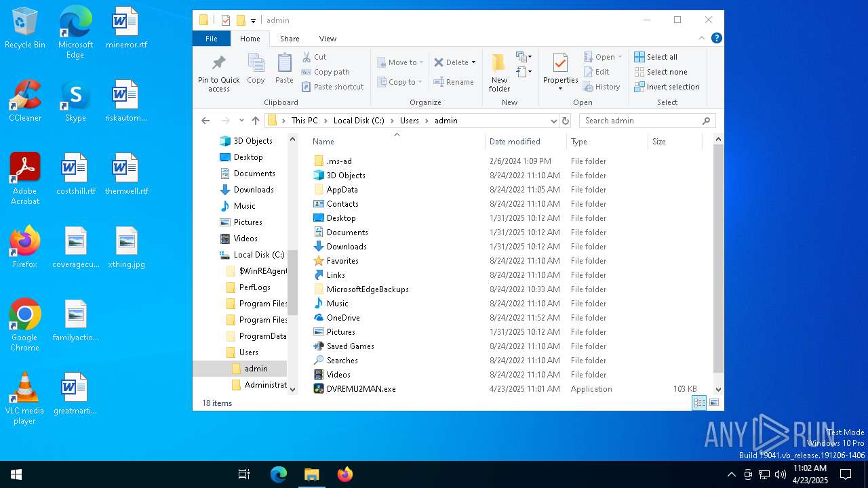Image resolution: width=868 pixels, height=488 pixels.
Task: Click navigation pane scrollbar thumb
Action: pos(293,283)
